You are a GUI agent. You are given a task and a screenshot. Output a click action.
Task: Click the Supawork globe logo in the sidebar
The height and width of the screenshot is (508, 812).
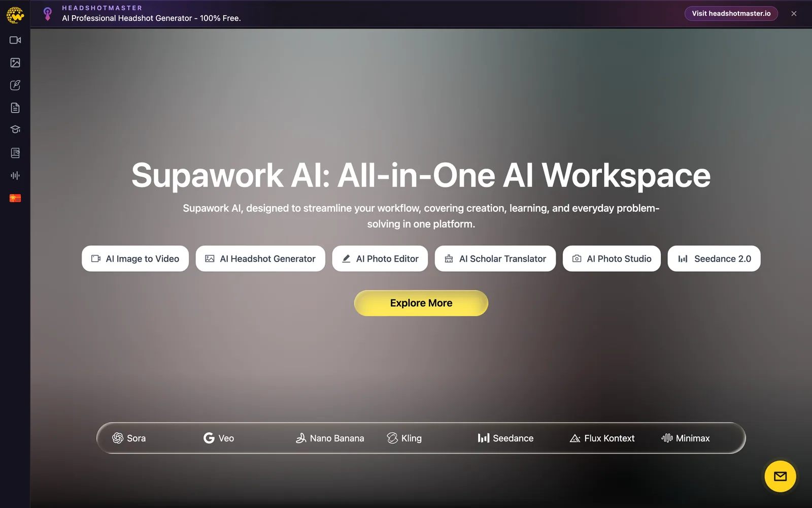click(15, 15)
